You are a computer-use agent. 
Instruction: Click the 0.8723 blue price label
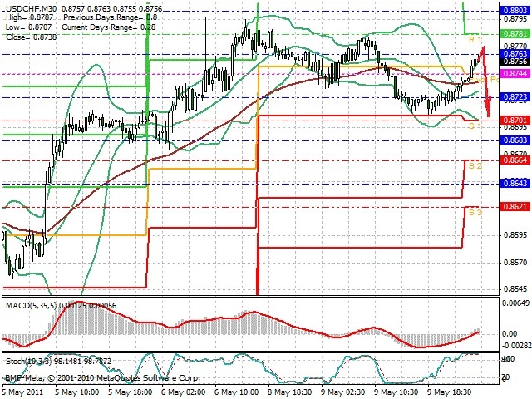(x=515, y=97)
